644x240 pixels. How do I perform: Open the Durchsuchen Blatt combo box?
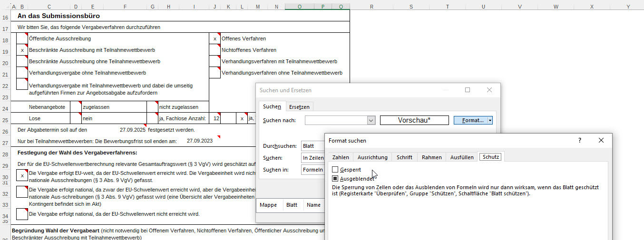pos(312,146)
